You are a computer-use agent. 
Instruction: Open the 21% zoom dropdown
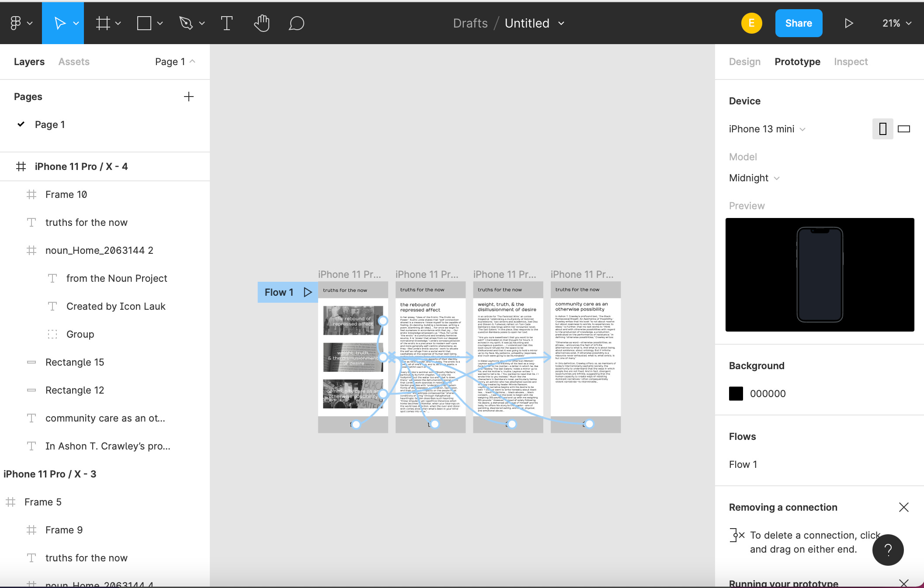pyautogui.click(x=896, y=23)
